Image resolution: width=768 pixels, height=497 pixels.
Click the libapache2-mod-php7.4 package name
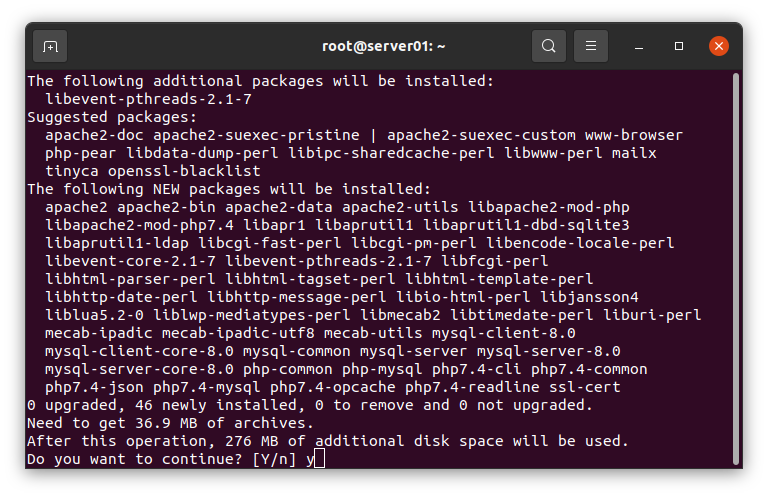(140, 225)
